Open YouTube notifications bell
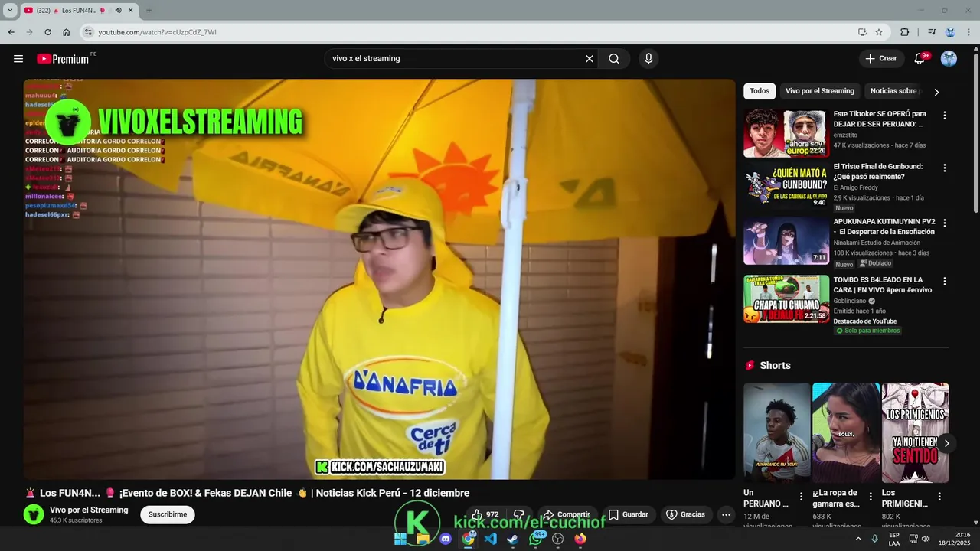This screenshot has width=980, height=551. (920, 59)
